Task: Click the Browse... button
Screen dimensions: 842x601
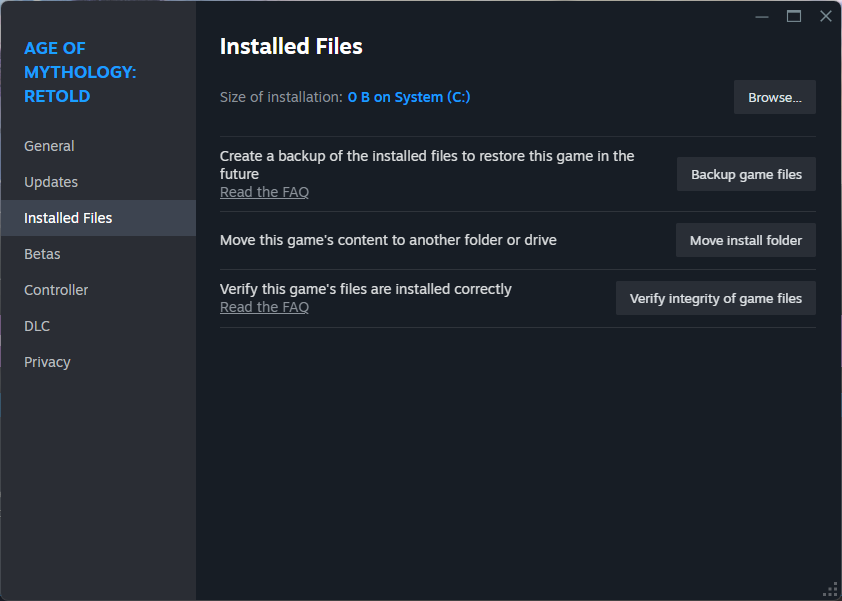Action: pyautogui.click(x=774, y=97)
